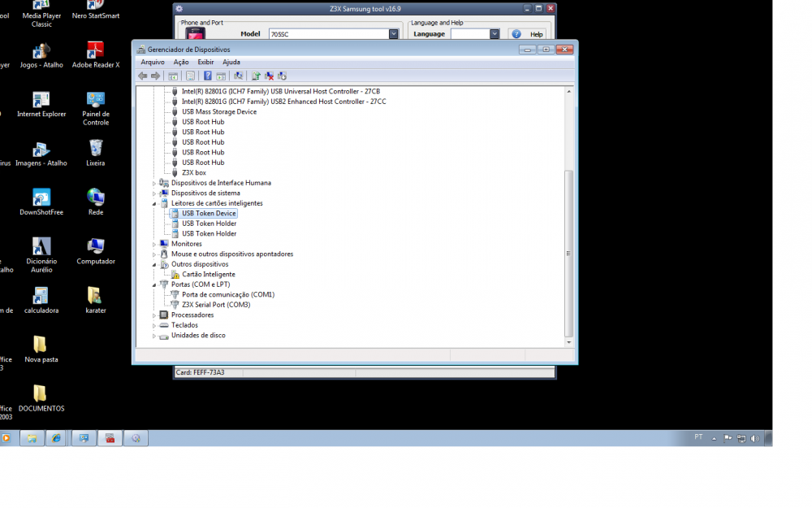Select the Jogos - Atalho desktop shortcut
812x508 pixels.
(41, 55)
